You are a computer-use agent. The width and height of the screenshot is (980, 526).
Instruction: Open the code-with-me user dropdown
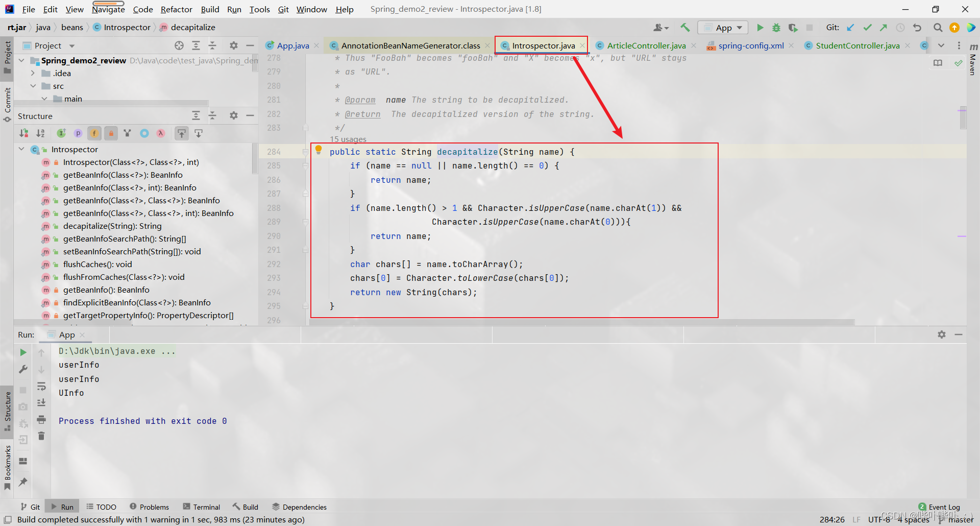pos(661,28)
